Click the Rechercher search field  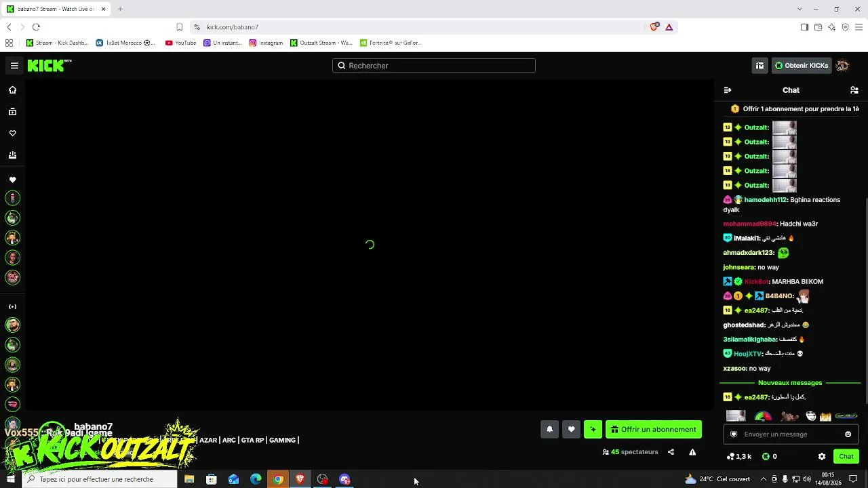click(x=434, y=66)
